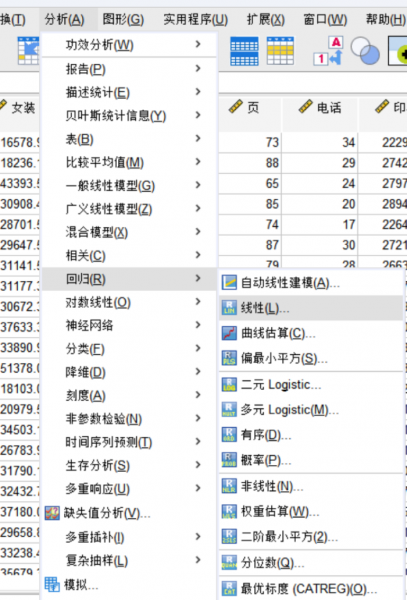Viewport: 407px width, 600px height.
Task: Click the icon beside 二元 Logistic
Action: 229,385
